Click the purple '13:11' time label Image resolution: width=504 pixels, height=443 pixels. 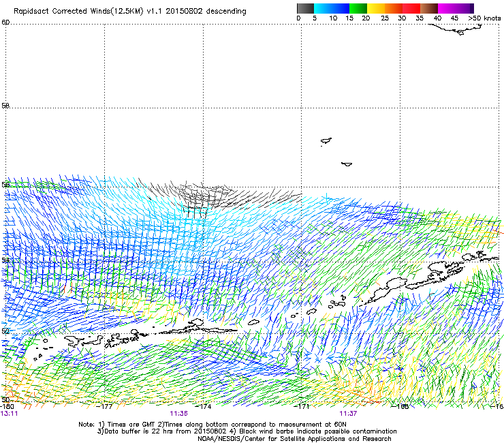(9, 414)
